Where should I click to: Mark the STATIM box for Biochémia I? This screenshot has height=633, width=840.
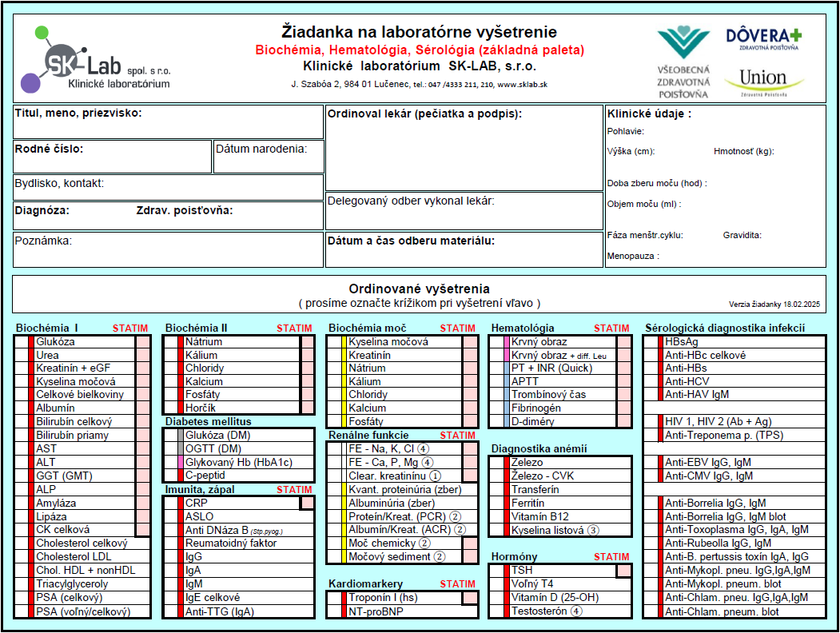point(142,340)
